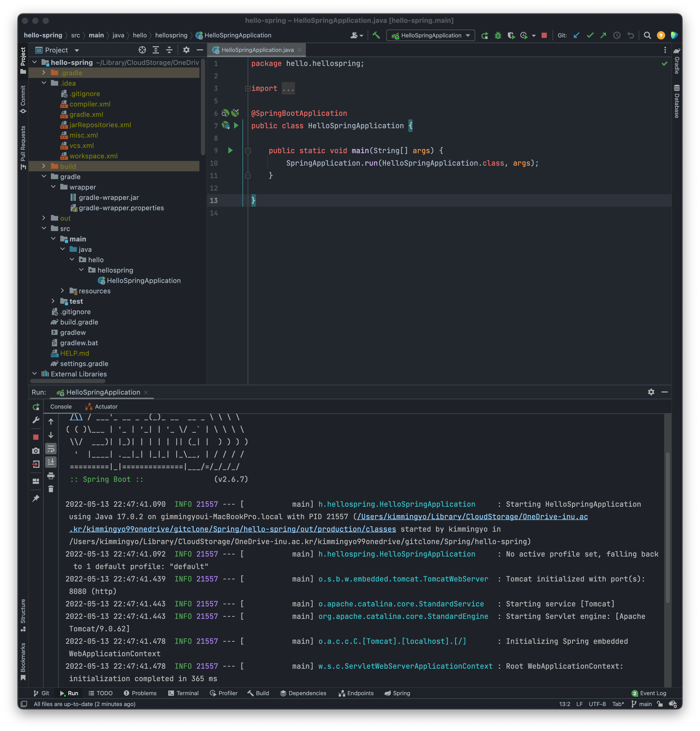The height and width of the screenshot is (731, 700).
Task: Open HelloSpringApplication run configuration dropdown
Action: coord(430,35)
